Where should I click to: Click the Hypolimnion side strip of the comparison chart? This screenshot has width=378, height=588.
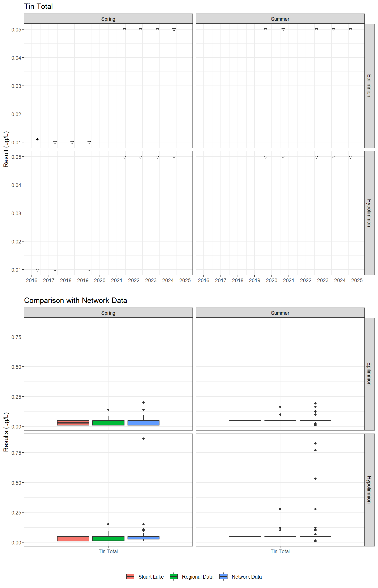pos(369,490)
